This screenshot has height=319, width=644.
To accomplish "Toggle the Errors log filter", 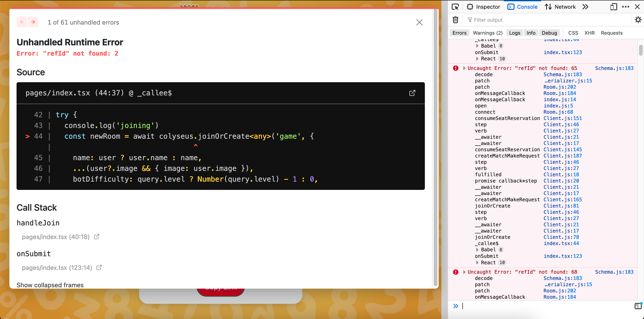I will [x=459, y=33].
